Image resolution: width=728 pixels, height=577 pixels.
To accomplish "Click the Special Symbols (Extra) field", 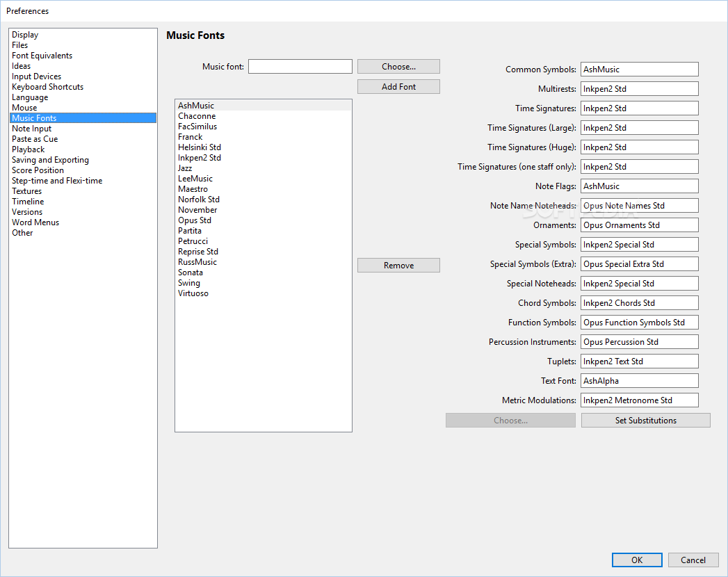I will tap(639, 264).
